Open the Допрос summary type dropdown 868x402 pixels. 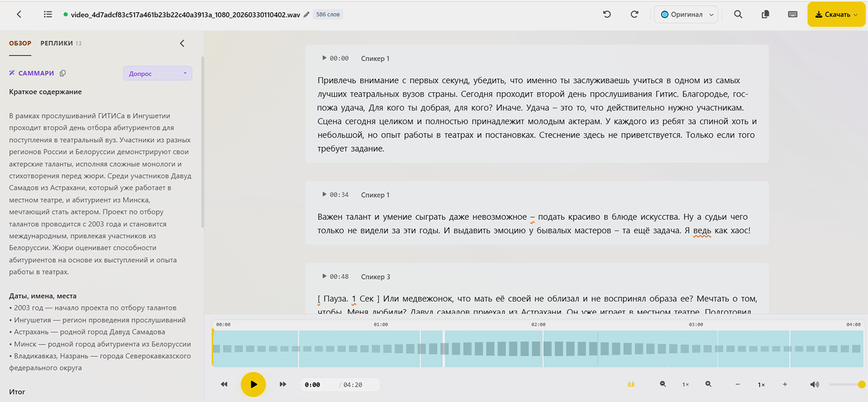point(157,73)
